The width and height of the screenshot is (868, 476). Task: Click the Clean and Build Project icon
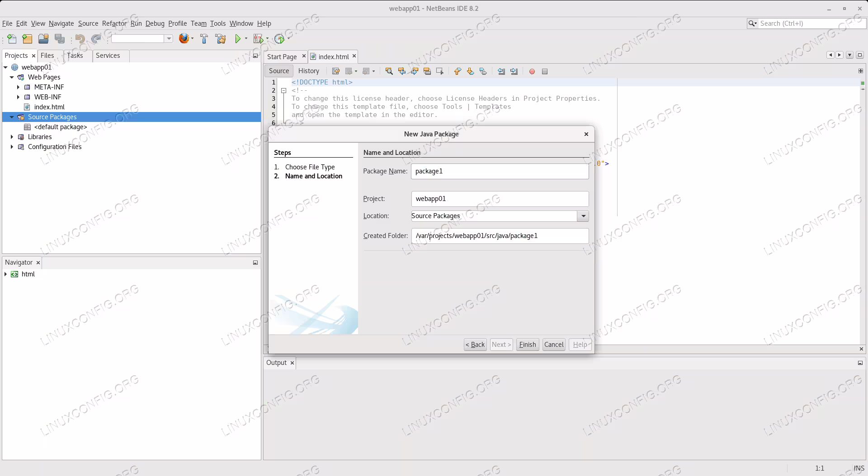click(x=221, y=39)
